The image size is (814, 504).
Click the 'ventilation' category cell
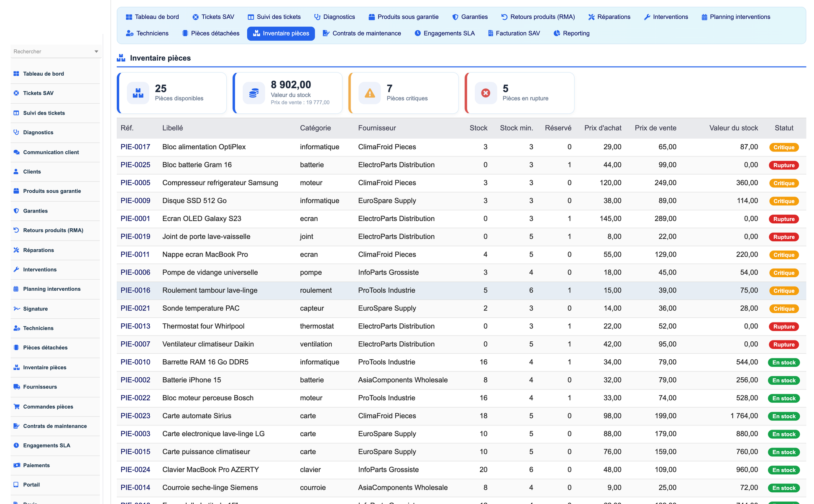click(x=316, y=344)
